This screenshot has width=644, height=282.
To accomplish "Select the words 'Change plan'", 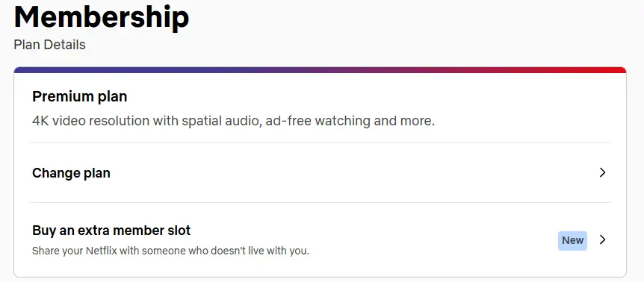I will tap(71, 173).
